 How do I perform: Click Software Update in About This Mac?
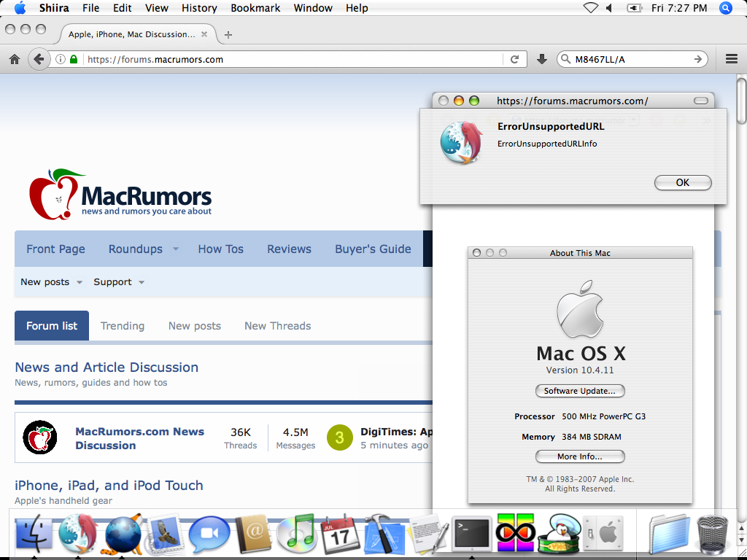point(580,391)
